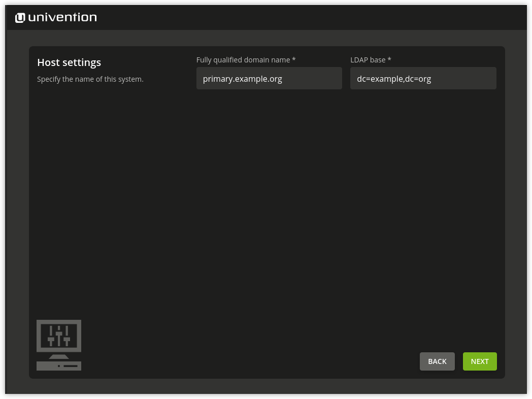Click the dc=example,dc=org value to edit it
The height and width of the screenshot is (399, 532).
tap(394, 79)
